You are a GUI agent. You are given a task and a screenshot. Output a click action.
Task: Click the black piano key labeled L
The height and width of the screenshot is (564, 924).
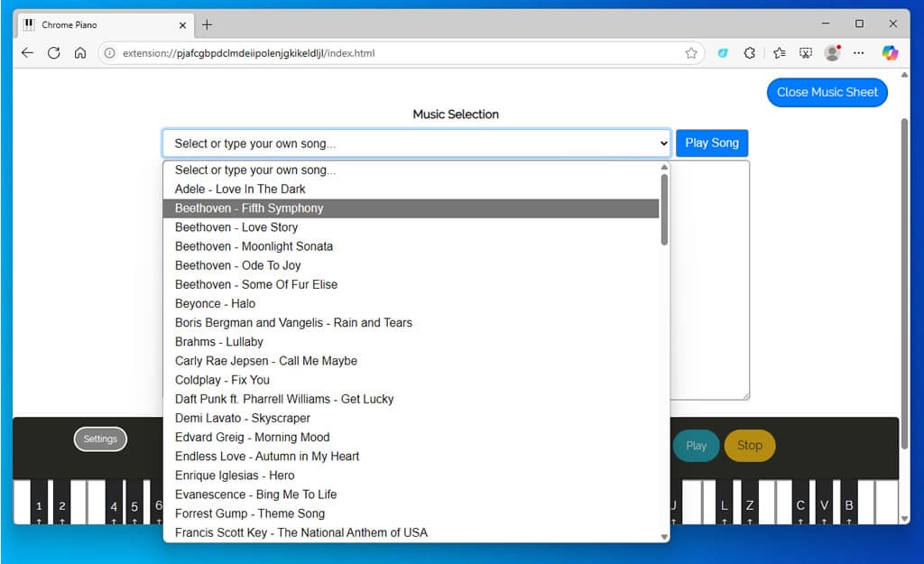tap(725, 502)
